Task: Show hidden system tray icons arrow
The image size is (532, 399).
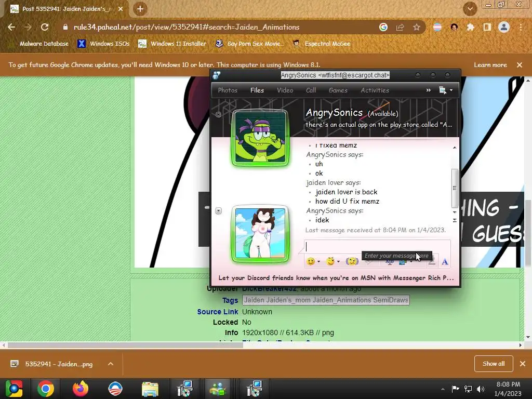Action: click(443, 389)
